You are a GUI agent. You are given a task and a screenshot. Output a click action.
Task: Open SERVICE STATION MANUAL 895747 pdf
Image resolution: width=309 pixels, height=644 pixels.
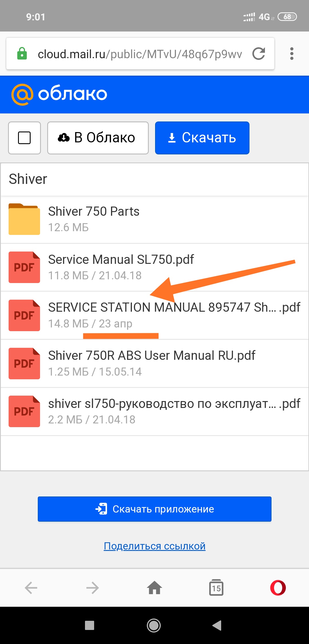tap(154, 315)
